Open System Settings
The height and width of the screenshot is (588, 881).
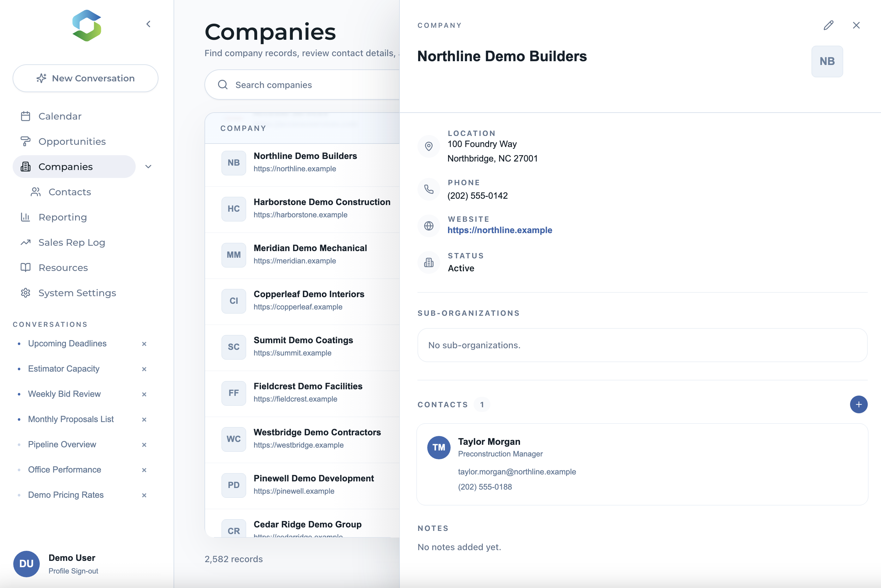click(x=77, y=293)
